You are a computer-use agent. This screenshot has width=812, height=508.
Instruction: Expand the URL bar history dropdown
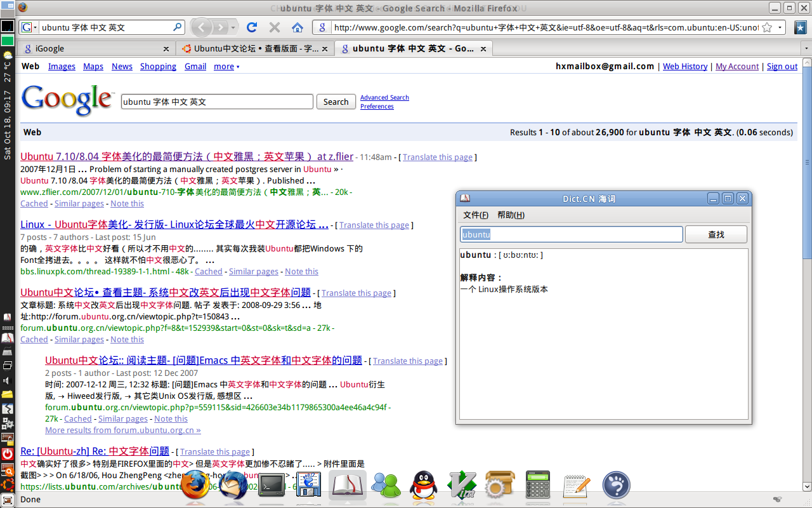coord(780,27)
